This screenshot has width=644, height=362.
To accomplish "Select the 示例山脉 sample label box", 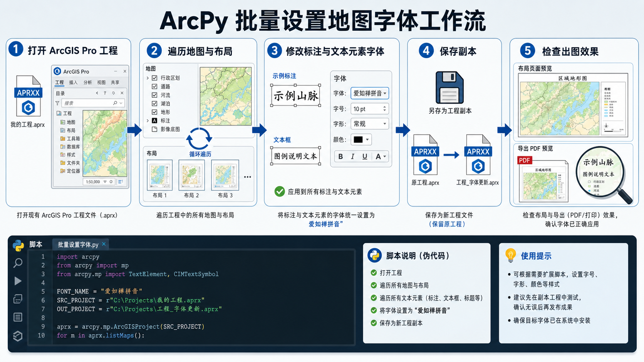I will [x=296, y=95].
